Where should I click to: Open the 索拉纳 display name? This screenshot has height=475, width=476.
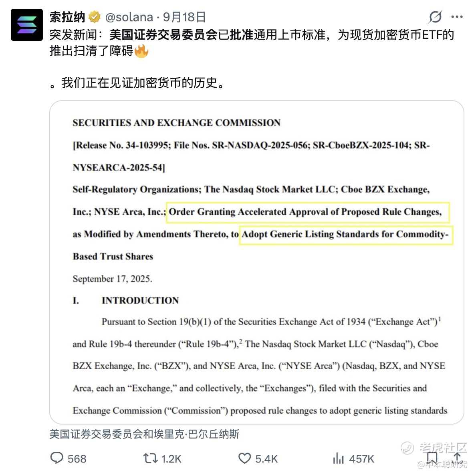pos(67,17)
